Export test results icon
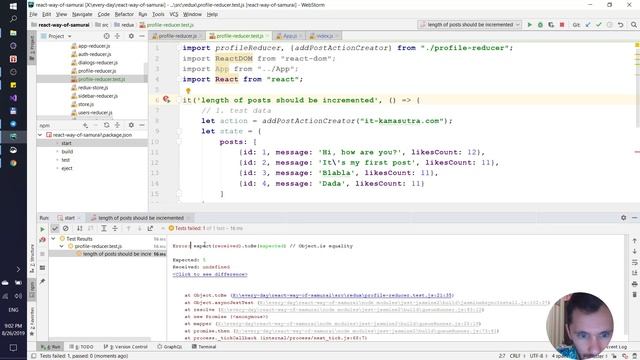This screenshot has width=640, height=360. click(x=150, y=229)
